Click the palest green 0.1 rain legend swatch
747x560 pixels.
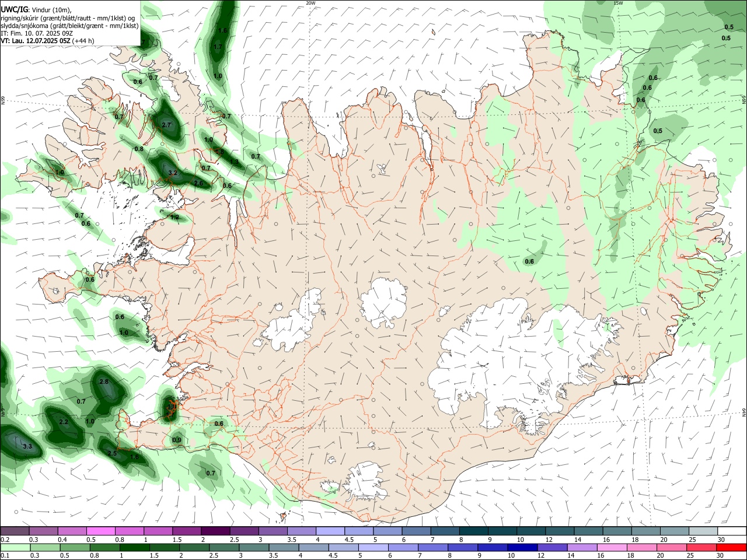point(15,547)
